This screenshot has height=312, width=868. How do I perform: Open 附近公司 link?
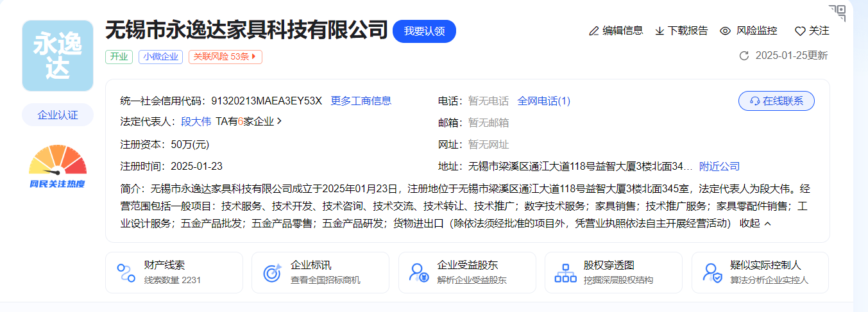pos(719,166)
